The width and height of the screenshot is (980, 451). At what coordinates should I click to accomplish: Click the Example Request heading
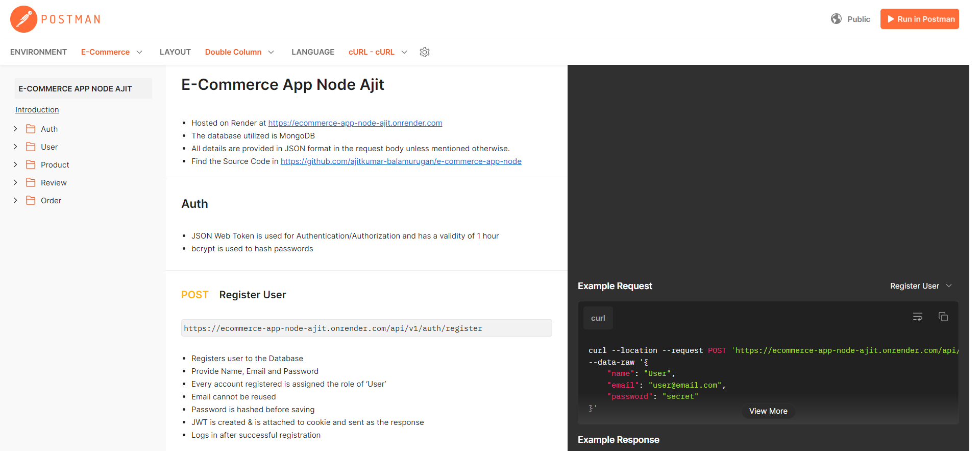click(615, 286)
